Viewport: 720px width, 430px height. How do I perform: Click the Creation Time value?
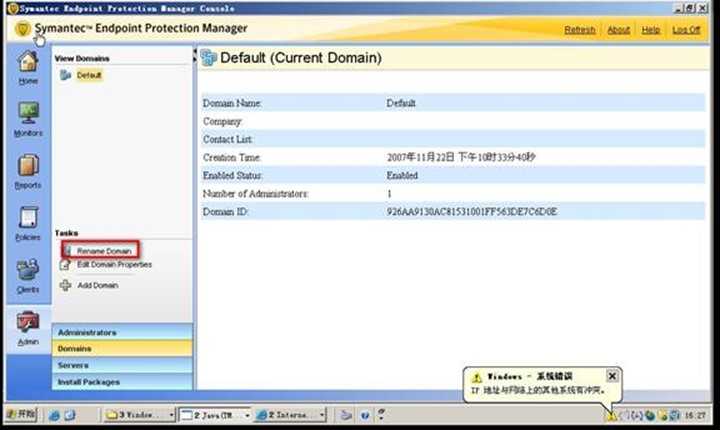461,157
